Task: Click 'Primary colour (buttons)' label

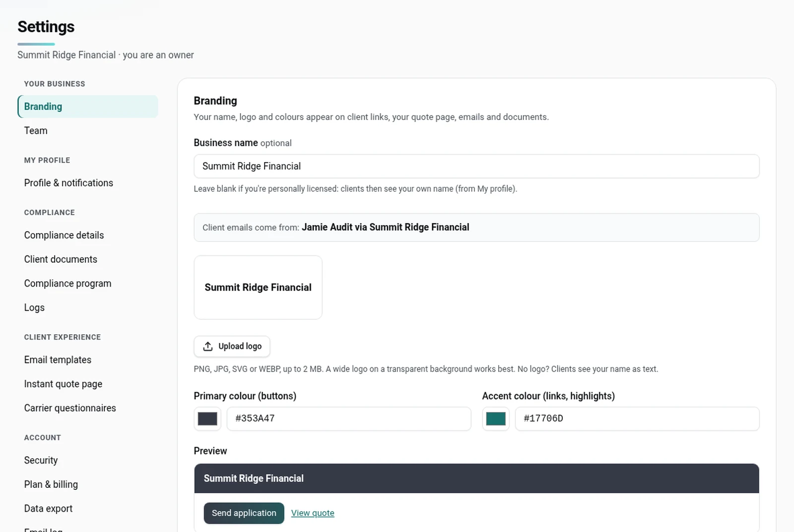Action: click(x=245, y=396)
